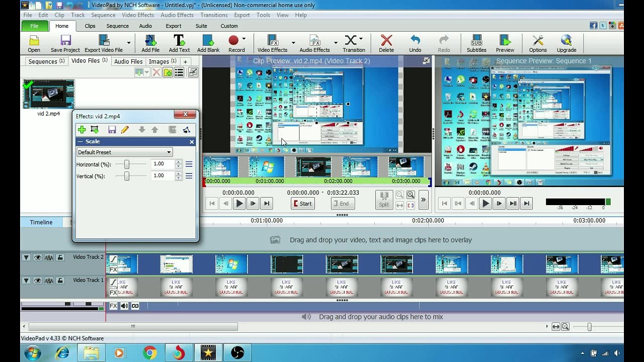
Task: Insert a title using Add Text
Action: 179,44
